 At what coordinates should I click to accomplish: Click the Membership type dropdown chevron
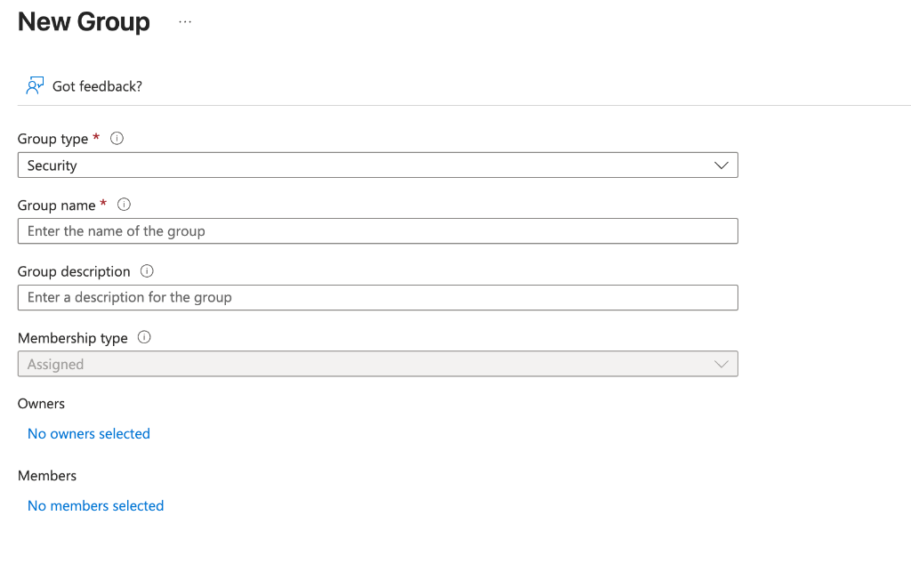(722, 364)
